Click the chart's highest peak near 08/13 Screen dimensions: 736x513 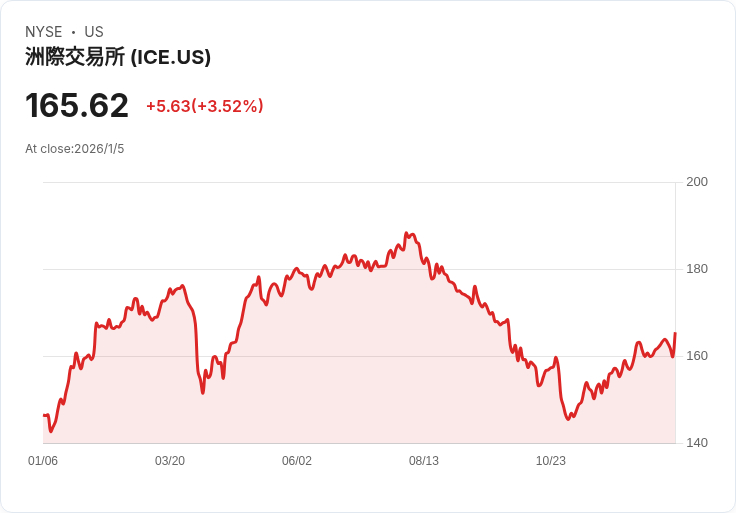point(406,233)
